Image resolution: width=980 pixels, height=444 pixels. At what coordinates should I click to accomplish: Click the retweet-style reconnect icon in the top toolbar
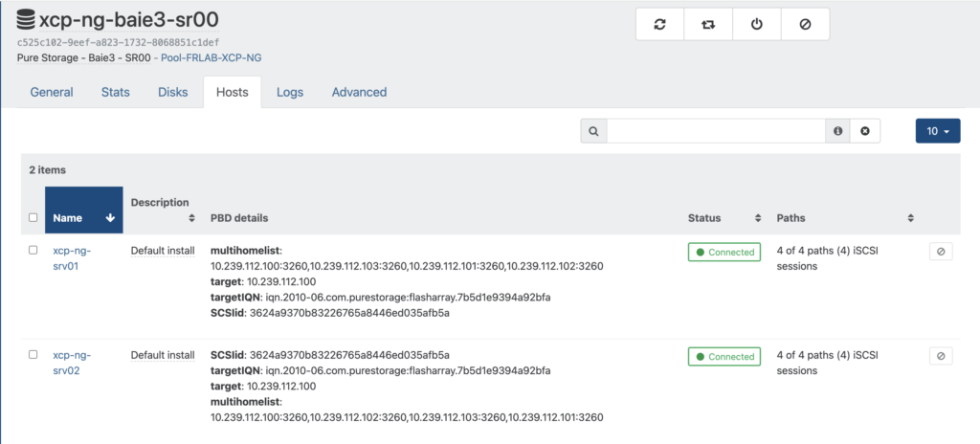tap(708, 25)
